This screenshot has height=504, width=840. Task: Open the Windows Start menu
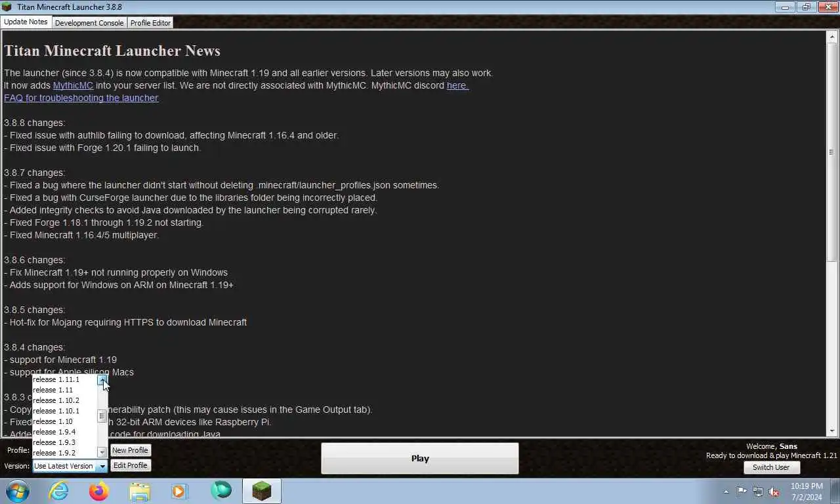click(x=18, y=491)
